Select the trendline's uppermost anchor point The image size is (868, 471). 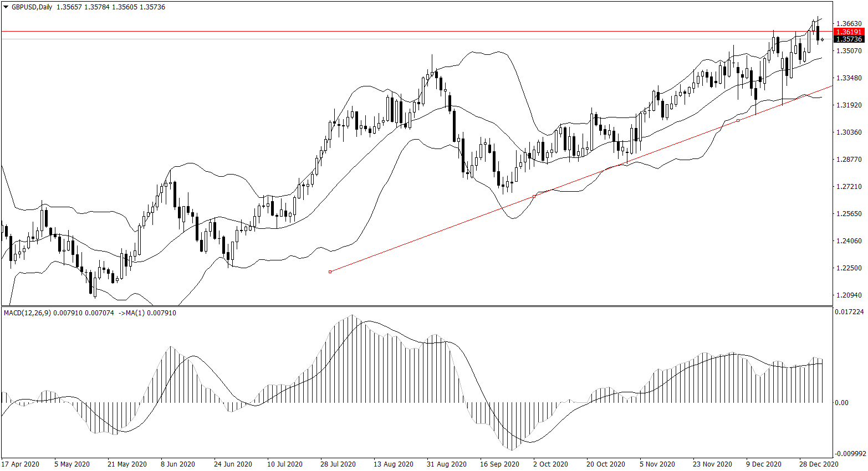point(738,120)
